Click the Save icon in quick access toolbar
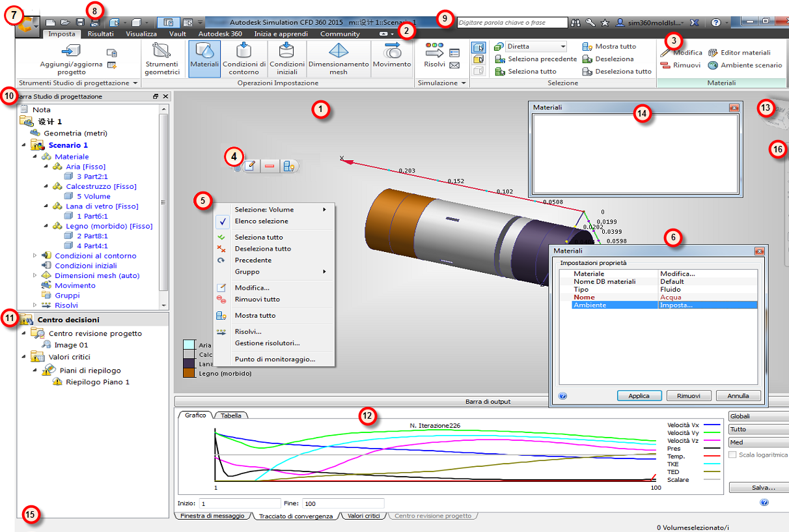The image size is (789, 532). [81, 22]
